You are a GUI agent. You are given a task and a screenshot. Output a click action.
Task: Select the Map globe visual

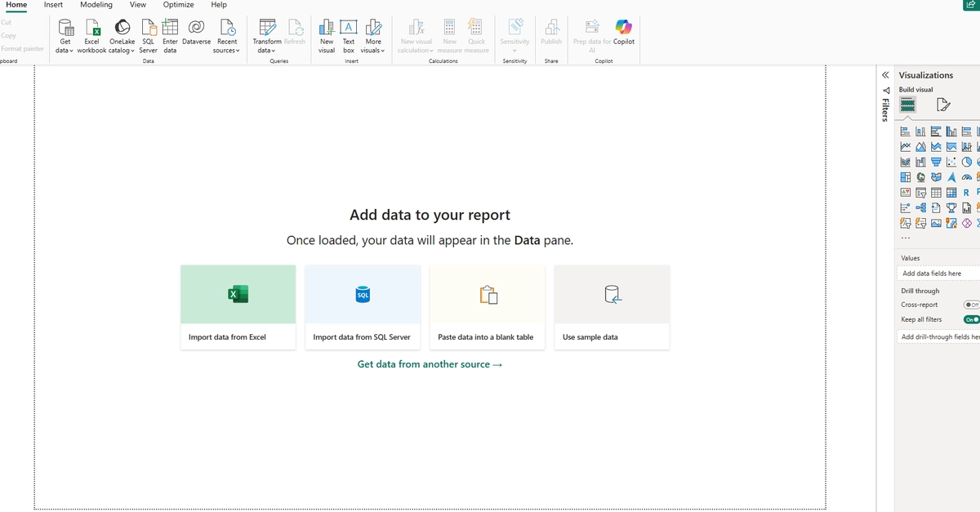pyautogui.click(x=920, y=177)
